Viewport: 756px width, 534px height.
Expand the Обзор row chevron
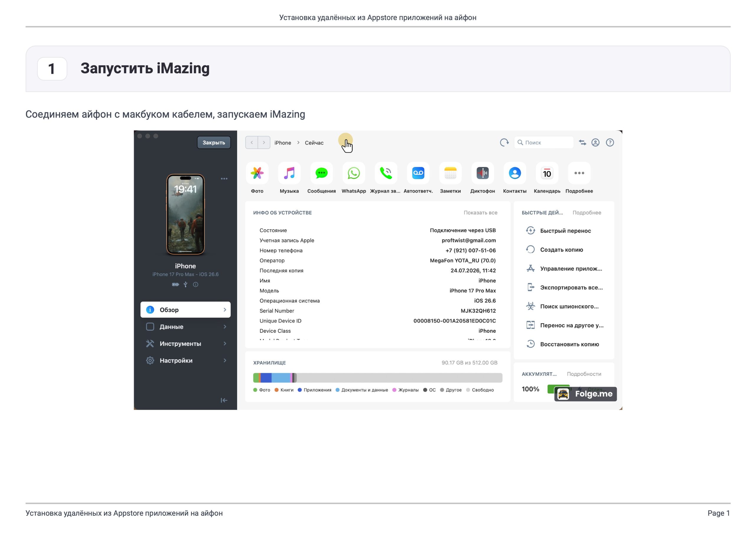point(225,310)
